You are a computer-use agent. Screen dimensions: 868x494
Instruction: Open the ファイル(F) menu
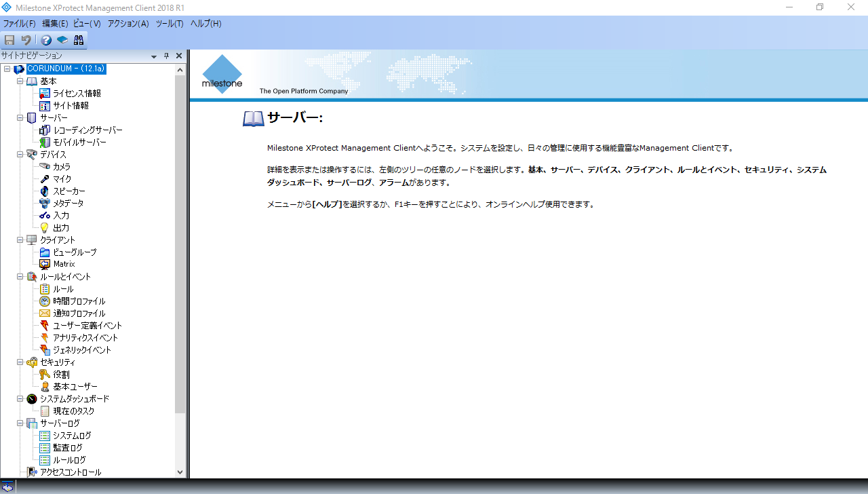(19, 24)
